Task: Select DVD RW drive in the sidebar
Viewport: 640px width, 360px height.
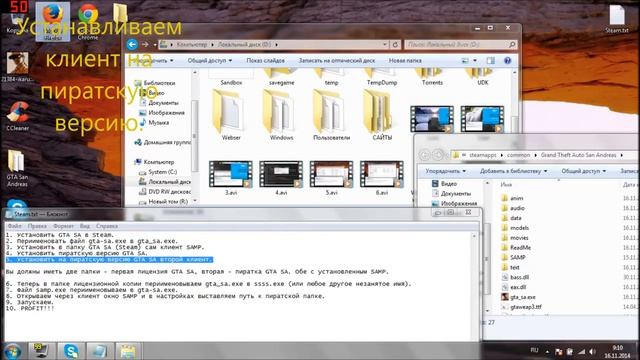Action: coord(165,191)
